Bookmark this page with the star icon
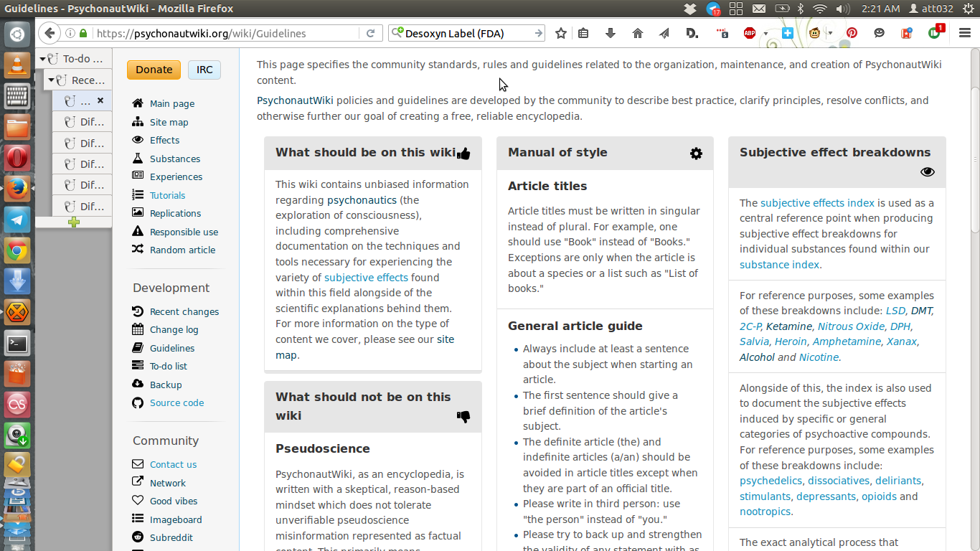 tap(561, 33)
